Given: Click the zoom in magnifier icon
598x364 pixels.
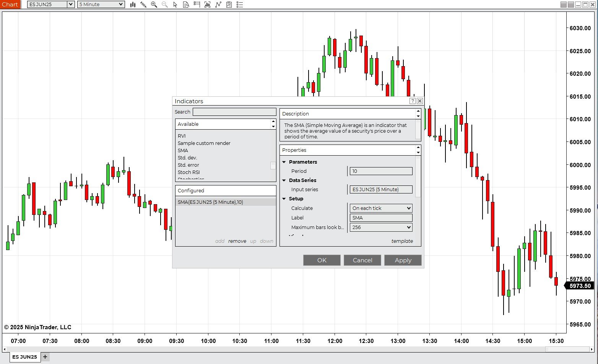Looking at the screenshot, I should click(x=154, y=5).
